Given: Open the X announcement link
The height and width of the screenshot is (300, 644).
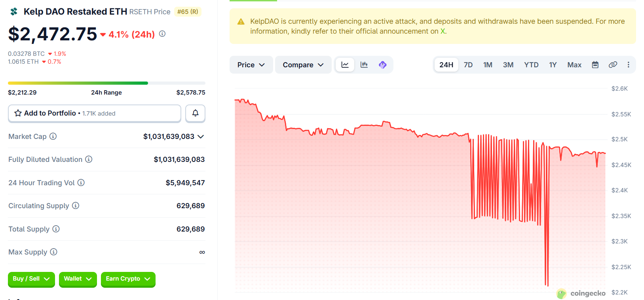Looking at the screenshot, I should tap(443, 31).
